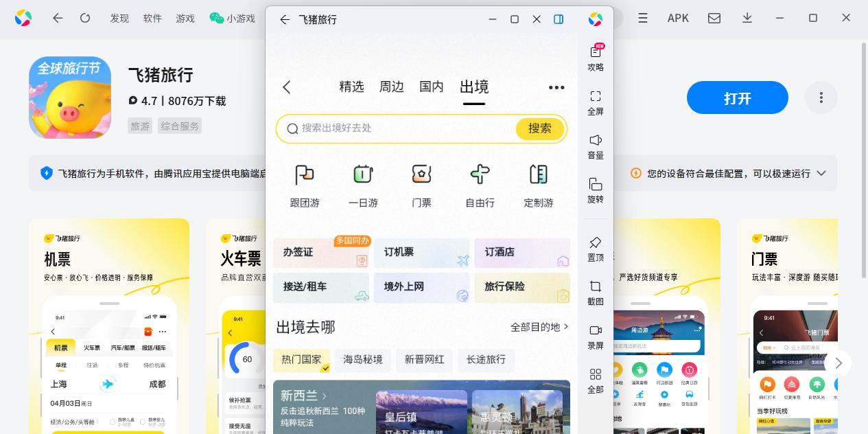Click the yellow 搜索 button
868x434 pixels.
[540, 128]
